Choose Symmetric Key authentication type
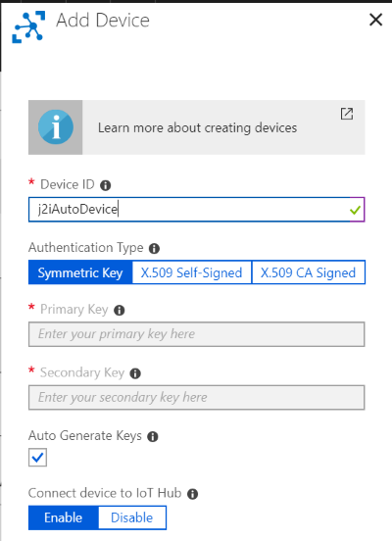This screenshot has height=541, width=392. tap(80, 272)
